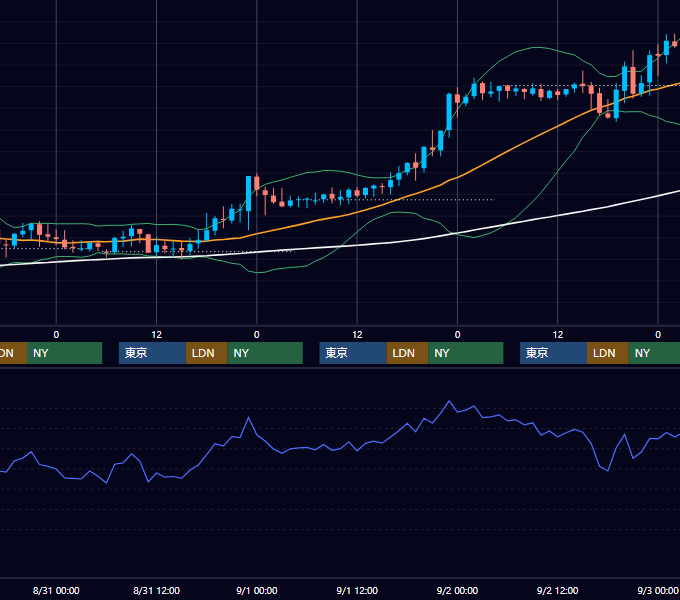680x600 pixels.
Task: Select the LDN session block on 8/31
Action: (206, 353)
